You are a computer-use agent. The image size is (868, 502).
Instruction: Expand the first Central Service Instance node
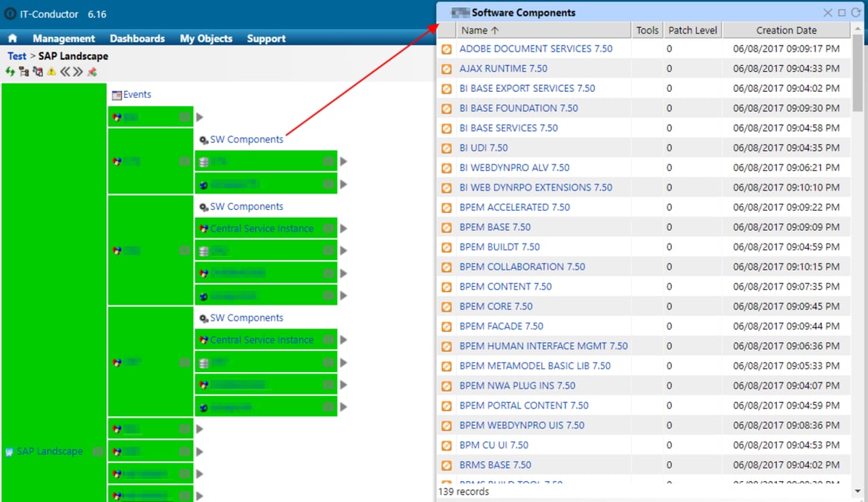[344, 229]
